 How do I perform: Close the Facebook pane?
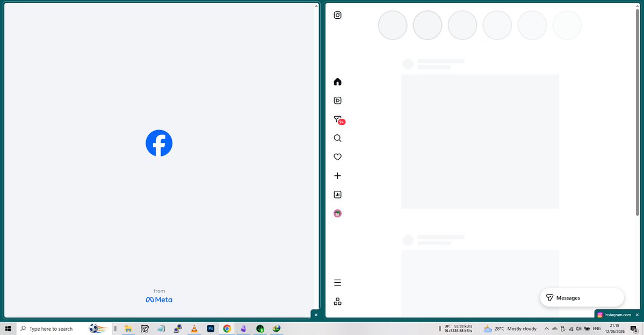click(x=316, y=315)
